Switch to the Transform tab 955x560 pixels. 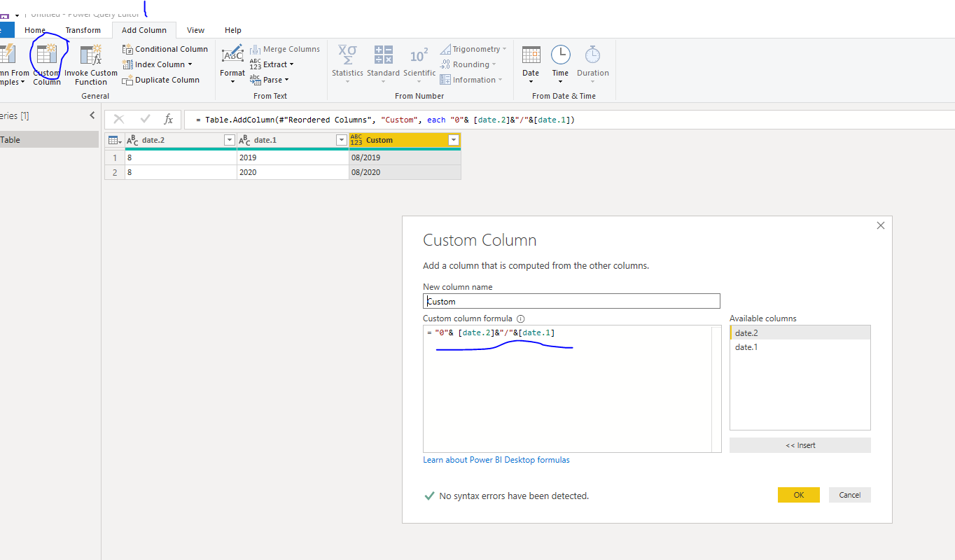click(x=83, y=30)
